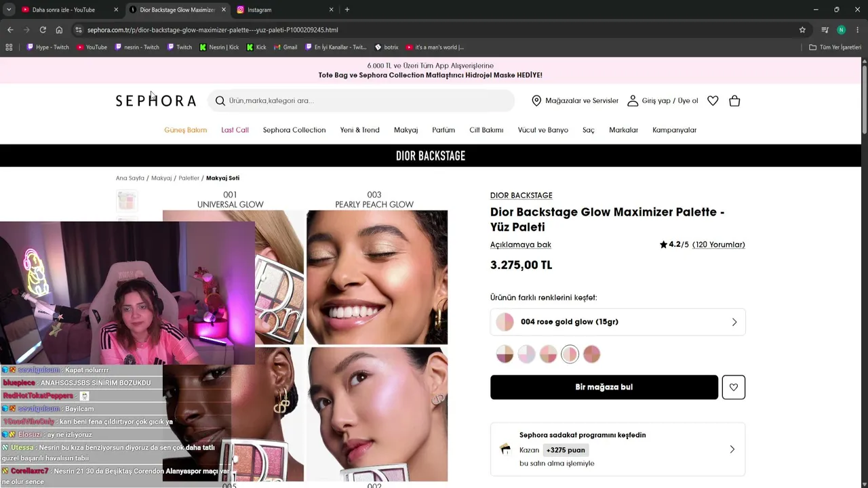The image size is (868, 488).
Task: Open the Hype - Twitch bookmark
Action: pos(47,47)
